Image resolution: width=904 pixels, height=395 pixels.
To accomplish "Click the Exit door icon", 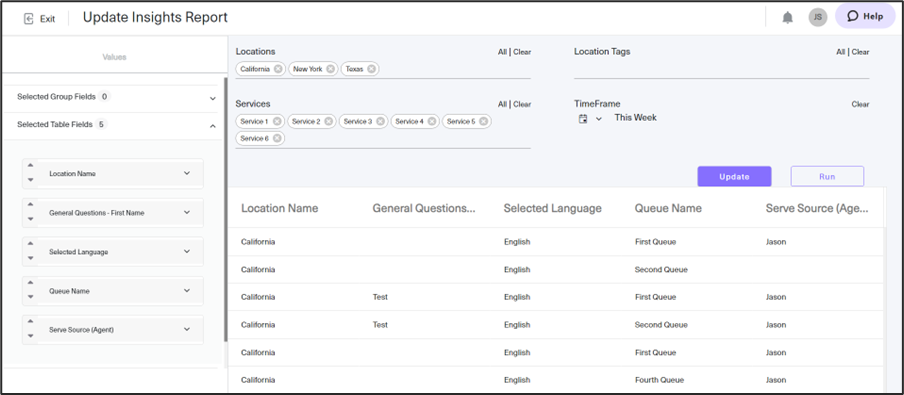I will [29, 19].
